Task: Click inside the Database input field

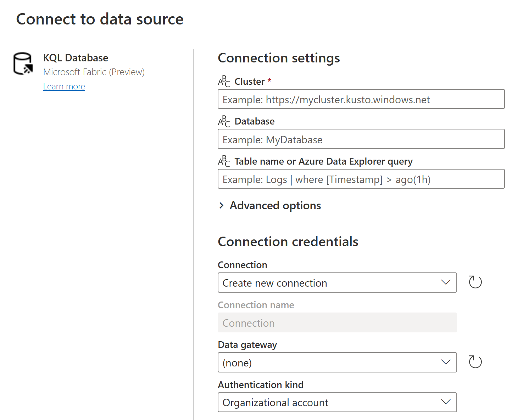Action: (x=361, y=139)
